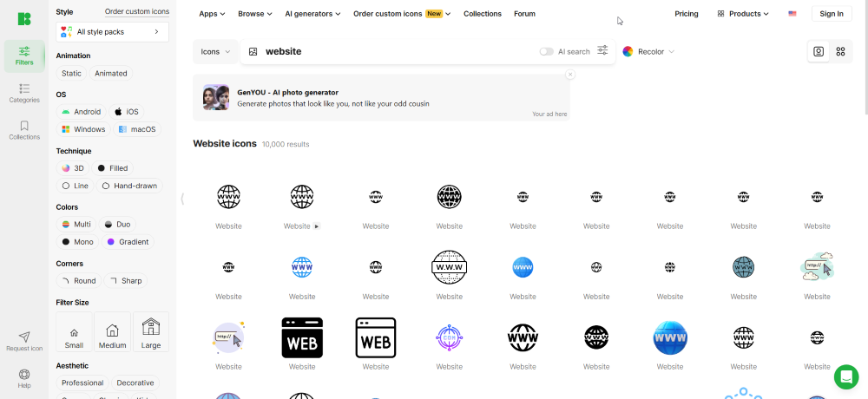This screenshot has height=399, width=868.
Task: Click the US flag language selector
Action: tap(792, 14)
